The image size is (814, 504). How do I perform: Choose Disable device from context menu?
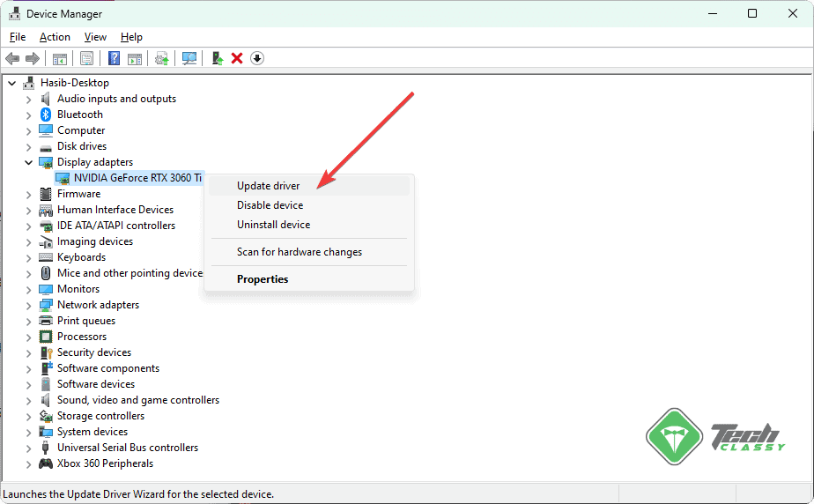[x=309, y=205]
